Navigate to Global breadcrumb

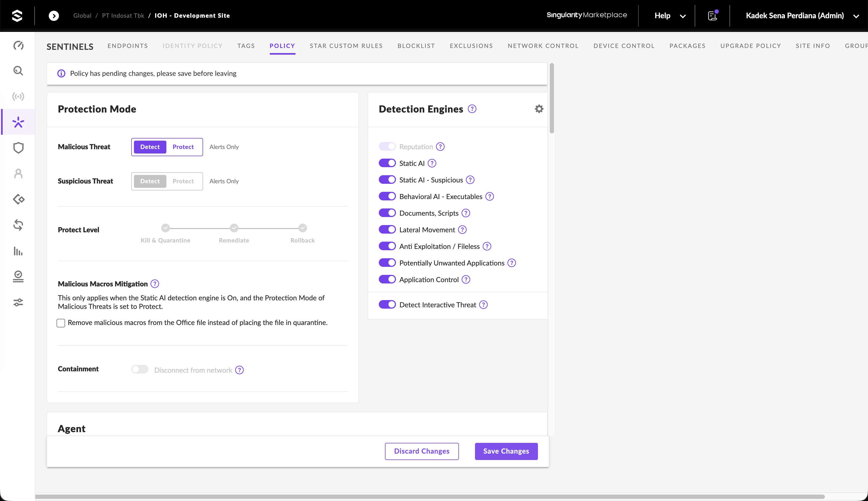coord(82,16)
